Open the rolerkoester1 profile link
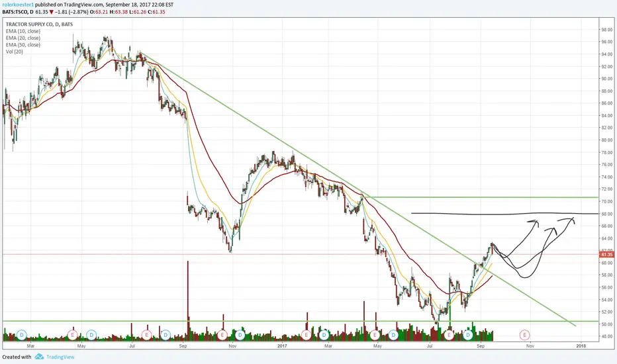The width and height of the screenshot is (617, 364). (18, 5)
